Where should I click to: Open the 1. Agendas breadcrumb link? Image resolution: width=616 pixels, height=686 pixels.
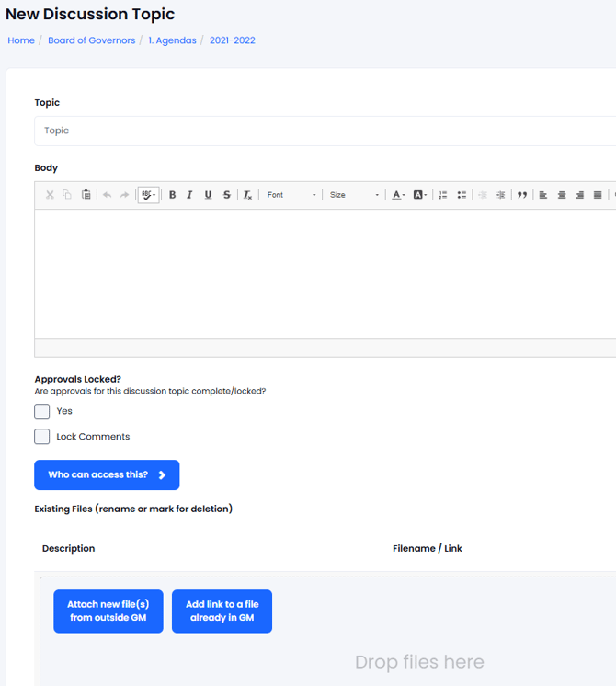tap(172, 40)
